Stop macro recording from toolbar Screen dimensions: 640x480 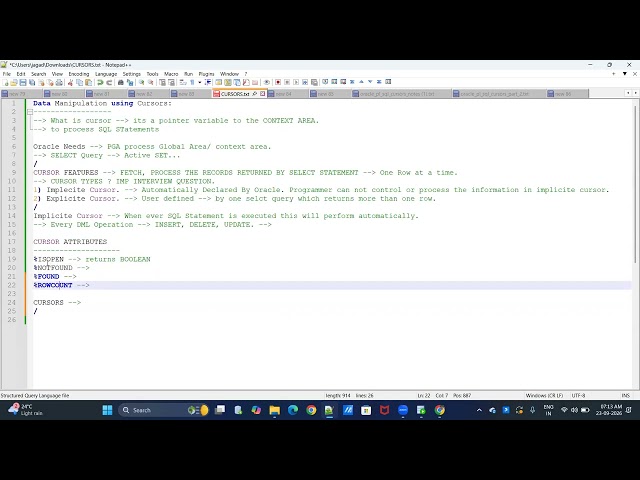click(287, 82)
